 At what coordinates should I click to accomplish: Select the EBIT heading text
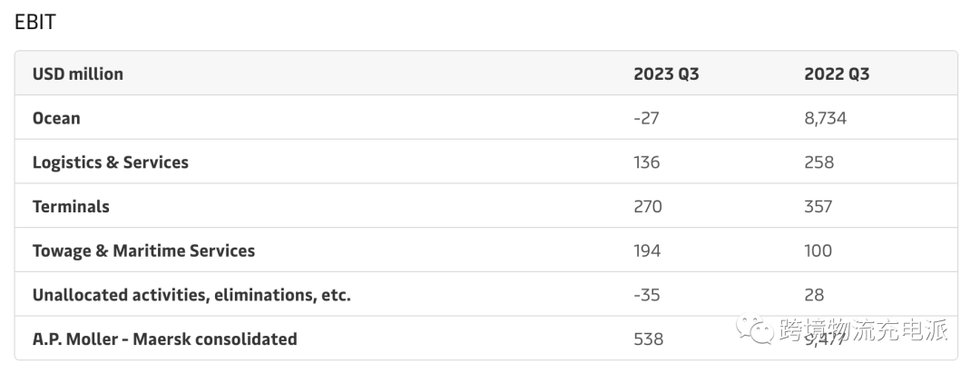tap(35, 23)
